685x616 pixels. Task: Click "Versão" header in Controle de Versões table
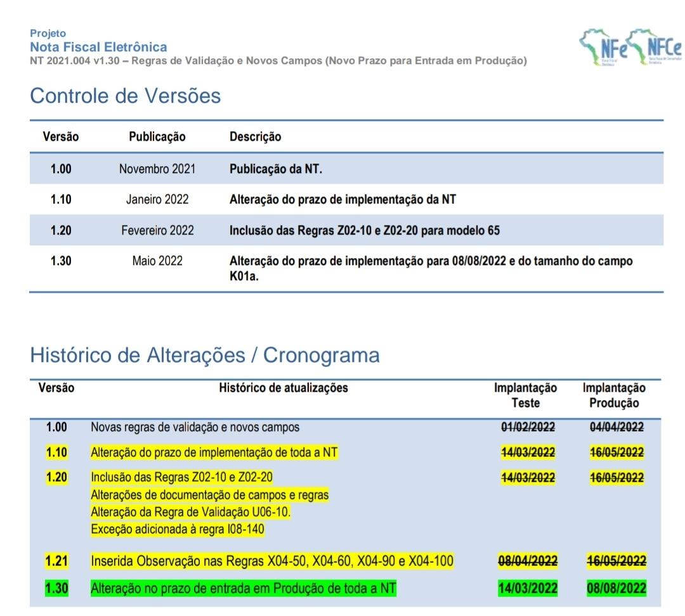click(x=61, y=137)
